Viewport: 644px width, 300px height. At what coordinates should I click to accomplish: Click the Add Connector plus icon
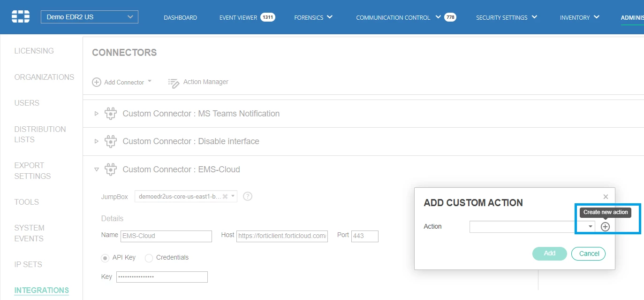point(97,82)
